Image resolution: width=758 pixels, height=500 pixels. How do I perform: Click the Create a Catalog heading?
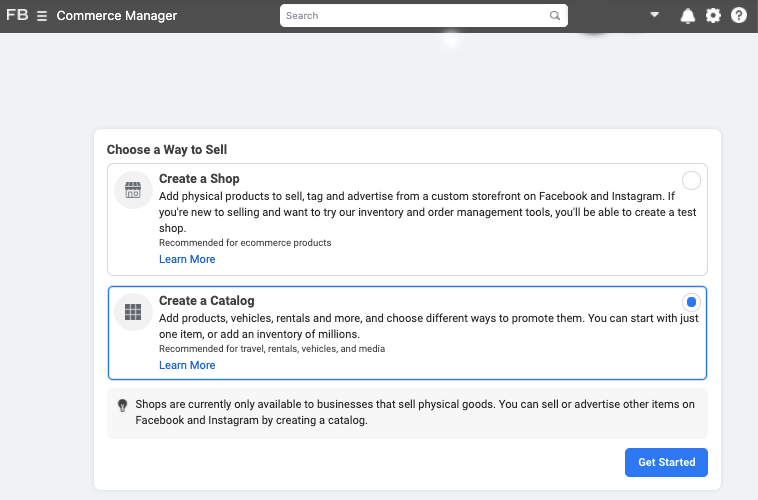pyautogui.click(x=206, y=301)
